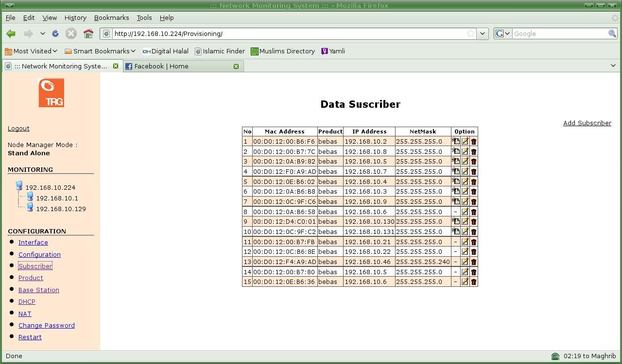
Task: Open the search engine selector dropdown
Action: point(502,33)
